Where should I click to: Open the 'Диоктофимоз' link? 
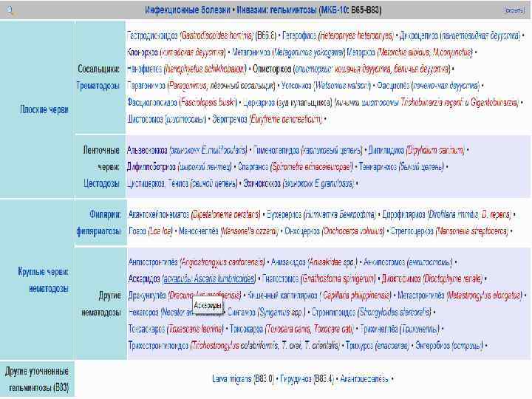click(x=401, y=279)
